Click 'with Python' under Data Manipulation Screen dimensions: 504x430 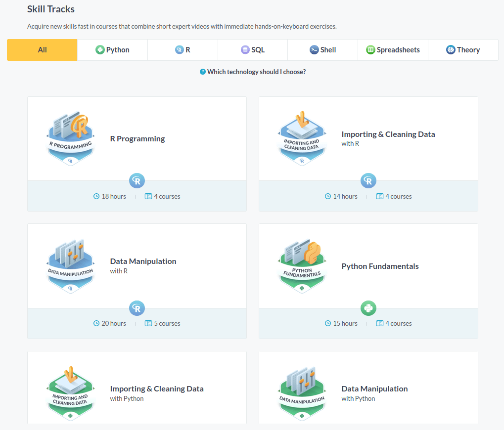(x=359, y=398)
